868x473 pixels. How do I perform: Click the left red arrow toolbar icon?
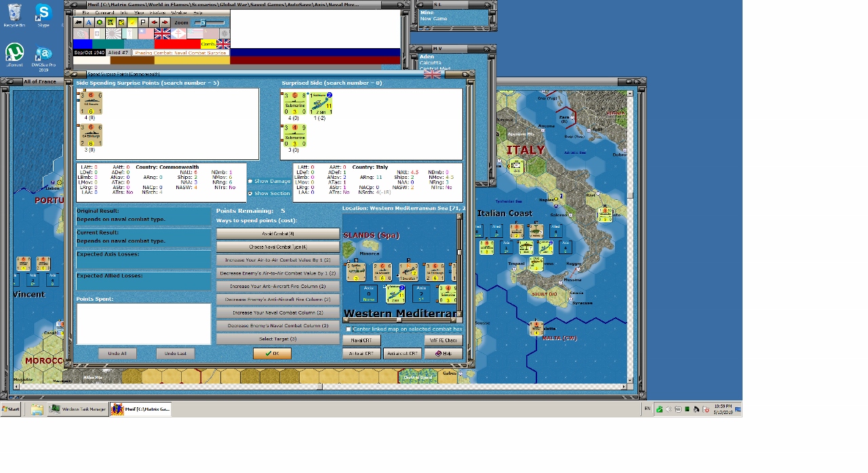tap(155, 22)
